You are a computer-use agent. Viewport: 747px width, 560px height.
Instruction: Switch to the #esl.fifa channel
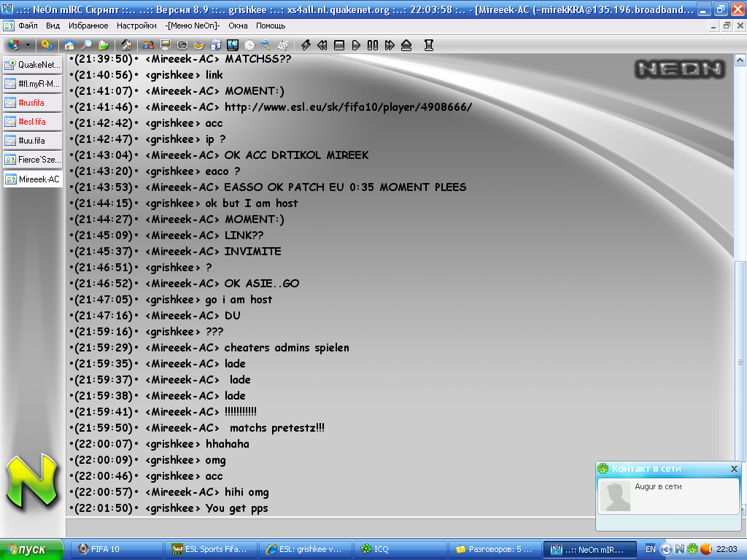pyautogui.click(x=33, y=122)
